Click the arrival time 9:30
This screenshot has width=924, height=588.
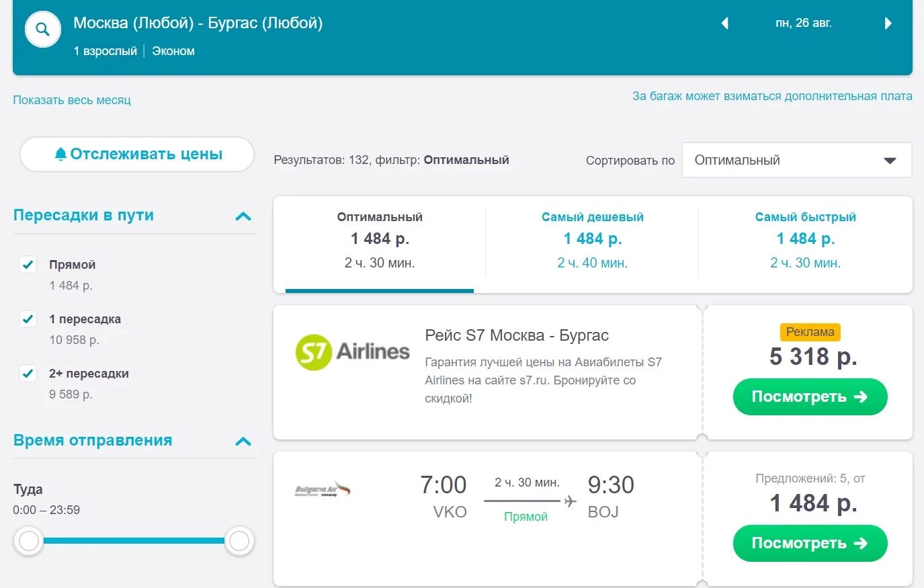611,485
